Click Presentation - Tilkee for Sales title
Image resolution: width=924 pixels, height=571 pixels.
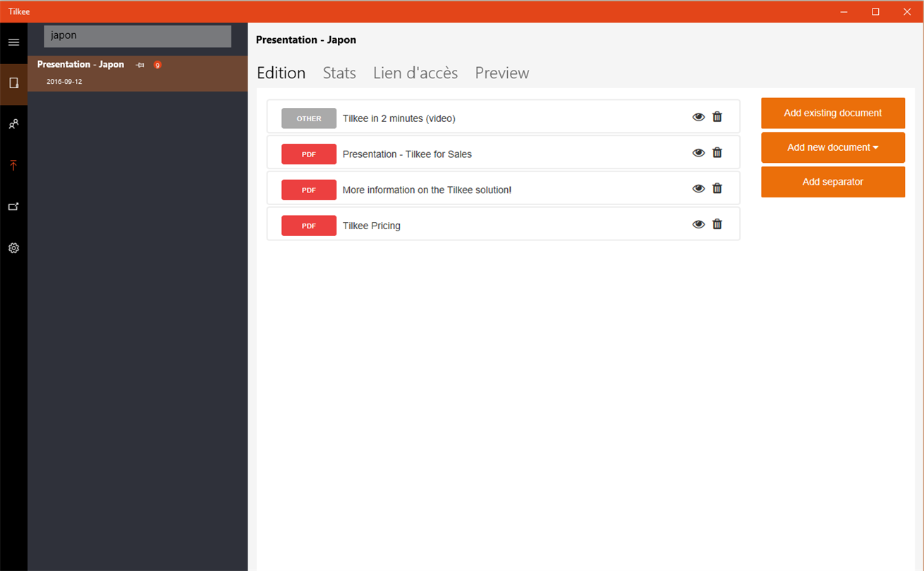(x=407, y=154)
